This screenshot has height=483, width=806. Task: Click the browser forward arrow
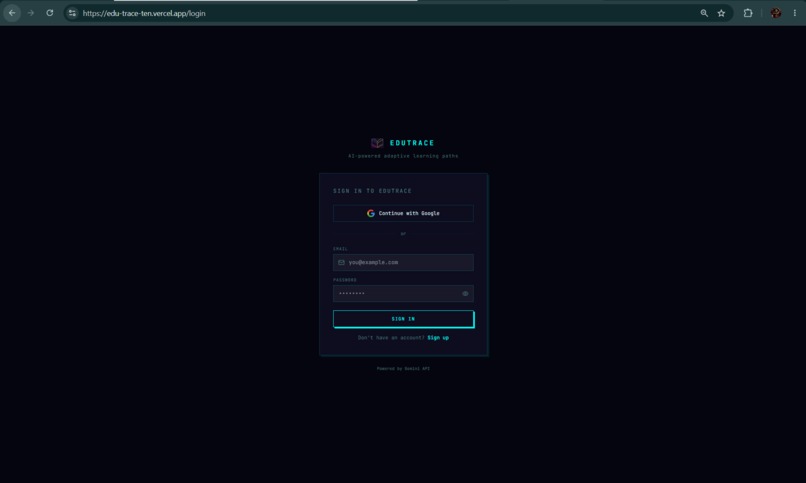tap(31, 13)
